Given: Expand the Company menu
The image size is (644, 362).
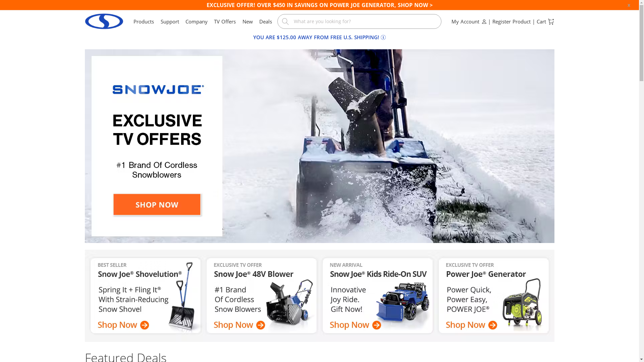Looking at the screenshot, I should (196, 21).
